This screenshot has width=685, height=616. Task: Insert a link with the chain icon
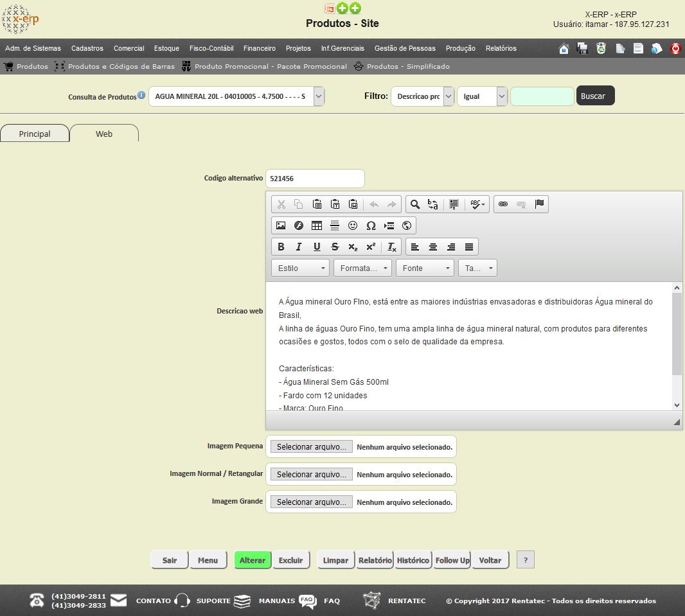pos(503,204)
